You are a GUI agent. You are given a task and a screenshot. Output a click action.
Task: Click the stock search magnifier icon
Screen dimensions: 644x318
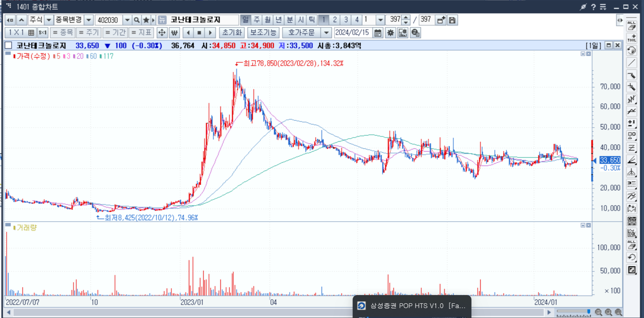pyautogui.click(x=137, y=20)
